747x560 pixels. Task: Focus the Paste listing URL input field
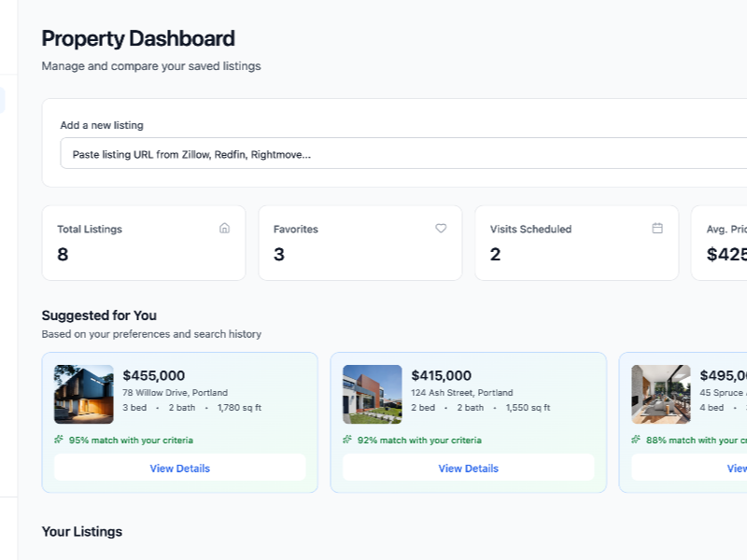402,154
